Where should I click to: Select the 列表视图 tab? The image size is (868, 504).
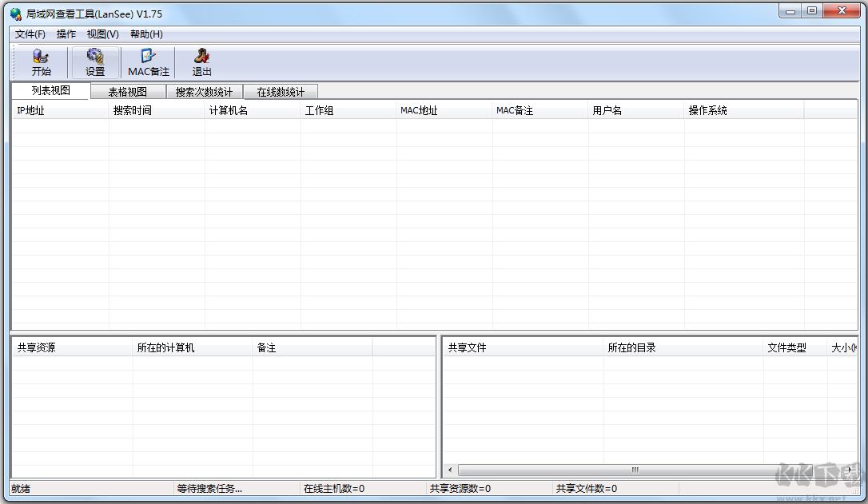(51, 90)
